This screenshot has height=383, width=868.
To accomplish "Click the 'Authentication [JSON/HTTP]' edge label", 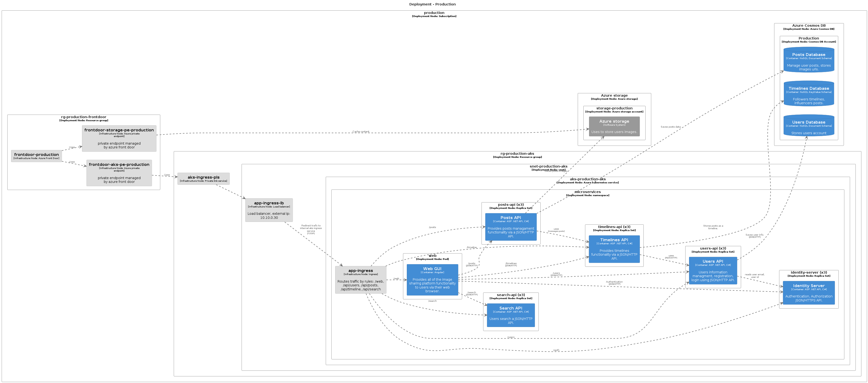I will click(x=614, y=283).
